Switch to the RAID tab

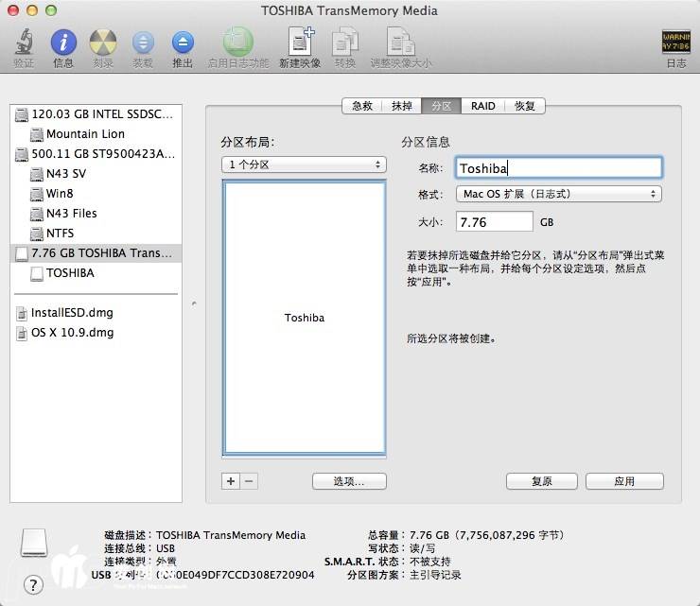point(483,106)
